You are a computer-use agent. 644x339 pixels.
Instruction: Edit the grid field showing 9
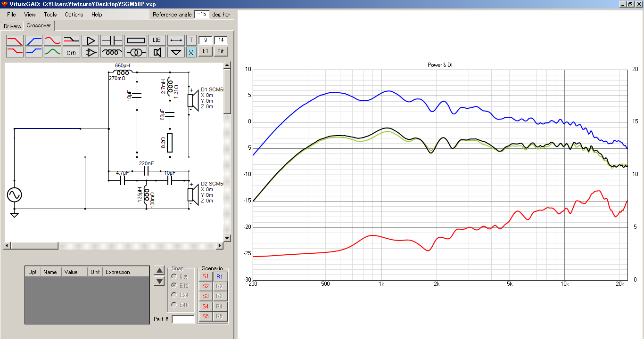[x=206, y=40]
